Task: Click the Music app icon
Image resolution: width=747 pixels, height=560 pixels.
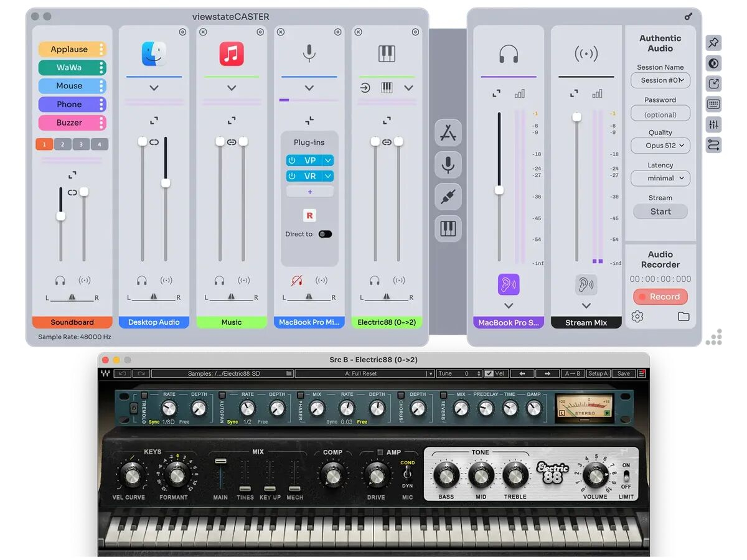Action: [x=232, y=54]
